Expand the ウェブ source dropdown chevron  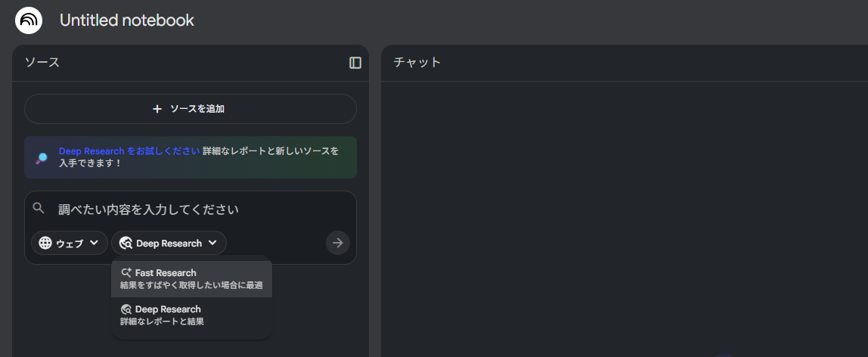(x=94, y=243)
